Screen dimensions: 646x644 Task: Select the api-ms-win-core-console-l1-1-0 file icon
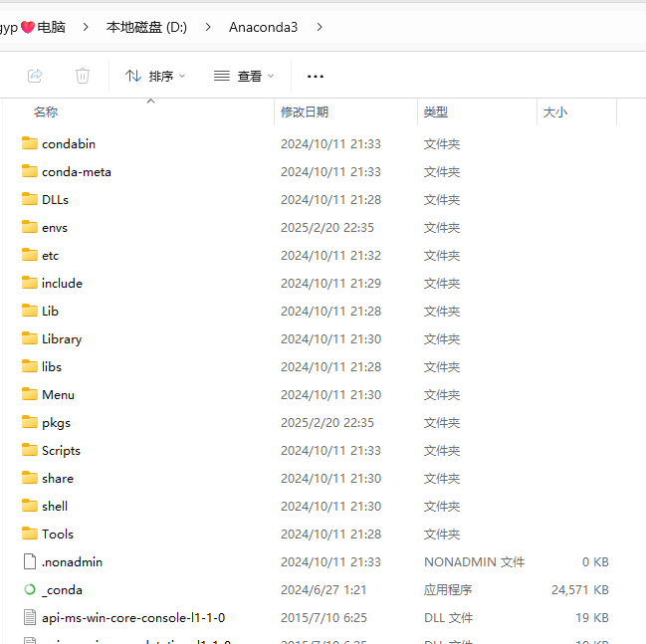(30, 617)
